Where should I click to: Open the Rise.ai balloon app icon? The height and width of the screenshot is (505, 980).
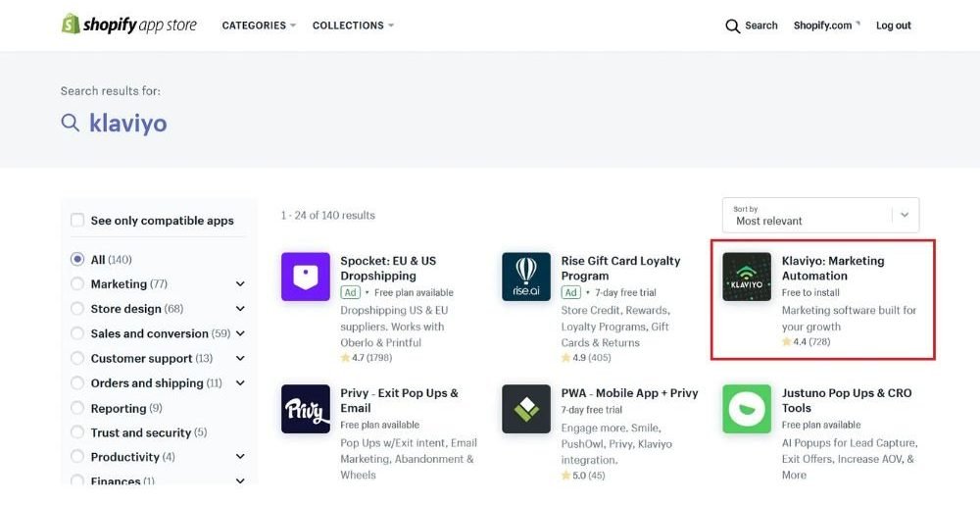[526, 277]
